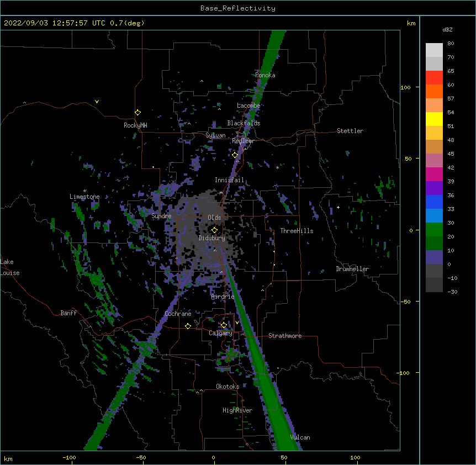Click the Limestone label
The width and height of the screenshot is (476, 465).
pyautogui.click(x=84, y=197)
